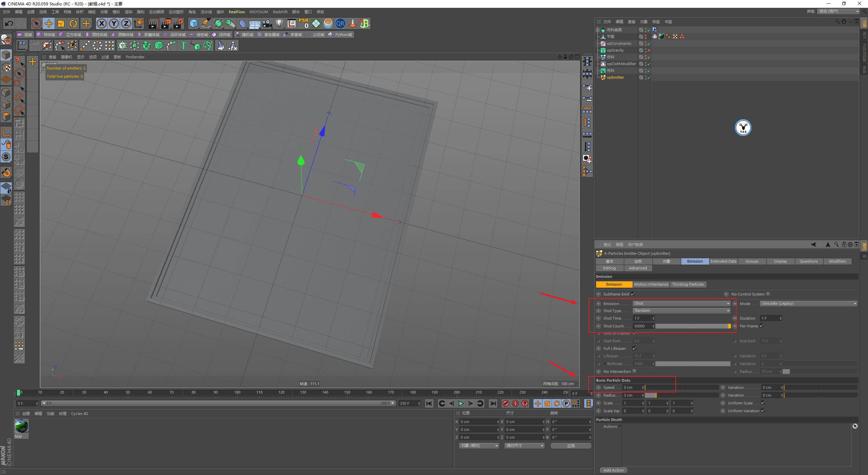Go to the end of the timeline
Viewport: 868px width, 475px height.
pyautogui.click(x=493, y=403)
